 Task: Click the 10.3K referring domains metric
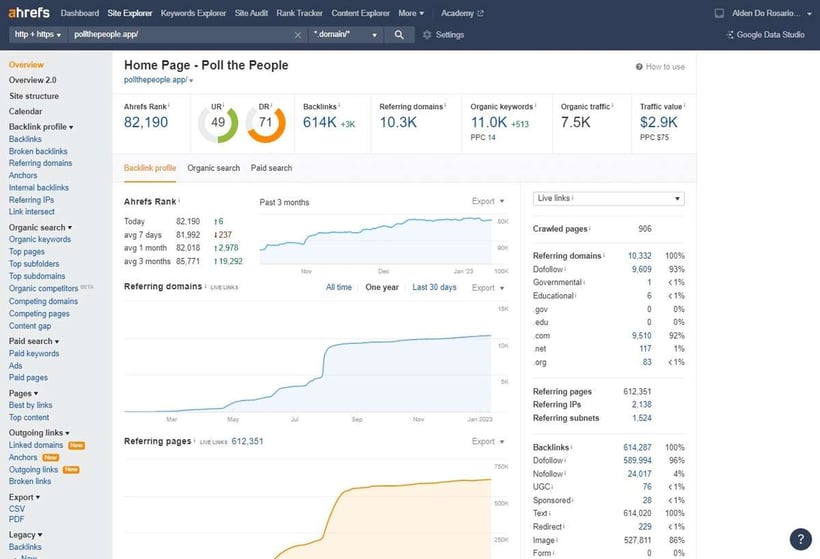[x=398, y=122]
